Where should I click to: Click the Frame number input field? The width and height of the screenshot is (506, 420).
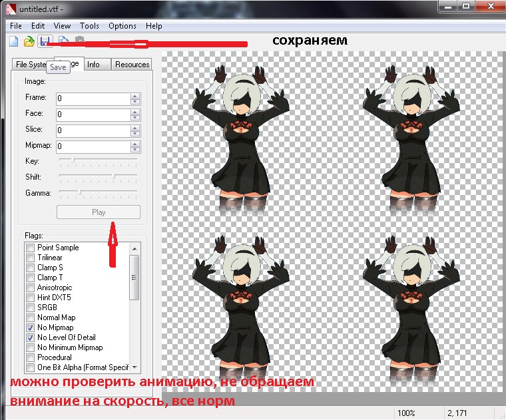(93, 99)
